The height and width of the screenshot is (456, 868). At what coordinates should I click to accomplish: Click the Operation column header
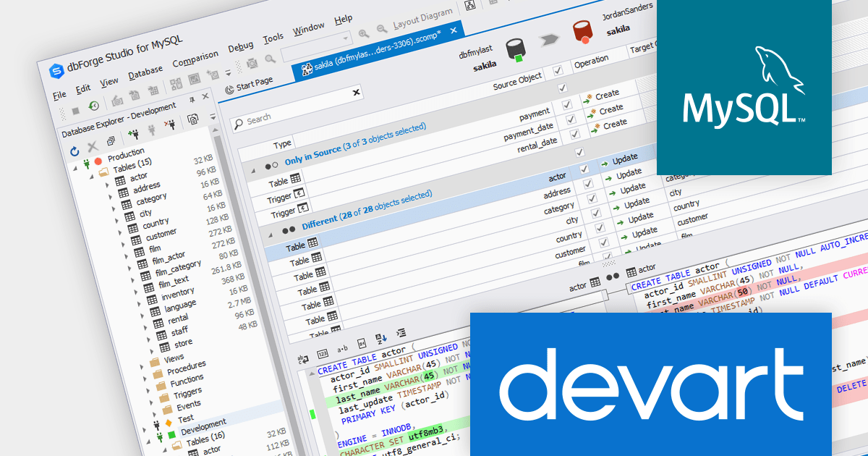[x=591, y=62]
